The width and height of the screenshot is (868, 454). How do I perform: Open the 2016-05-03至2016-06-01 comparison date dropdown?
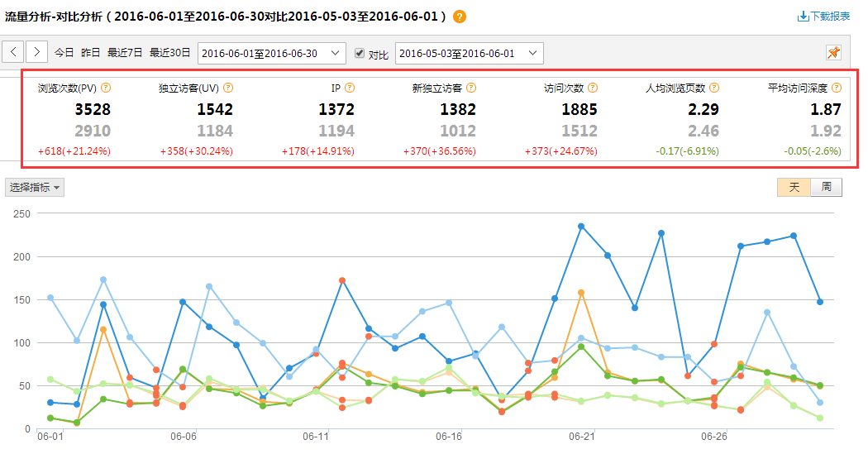click(x=470, y=53)
